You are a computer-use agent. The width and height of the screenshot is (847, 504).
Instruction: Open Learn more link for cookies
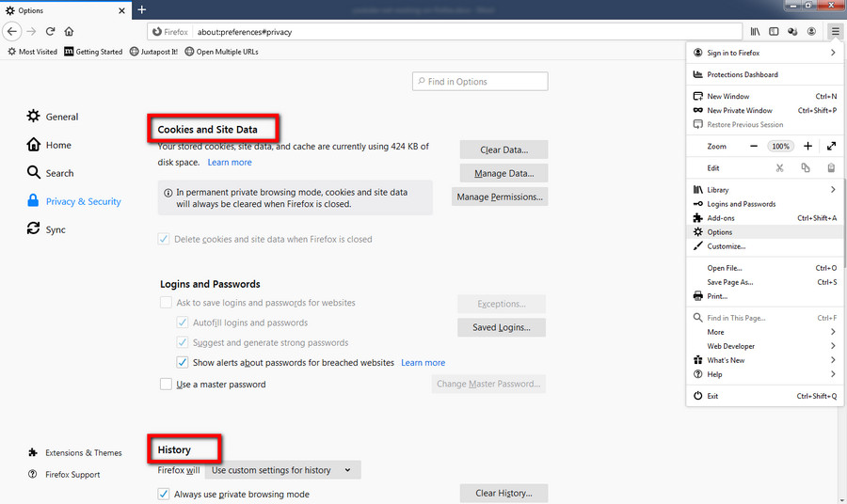230,162
